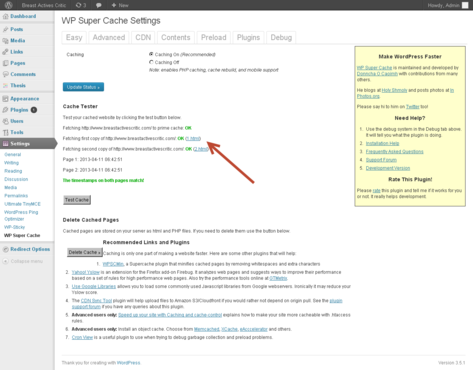Open the Development Version link
The width and height of the screenshot is (473, 370).
[x=388, y=168]
